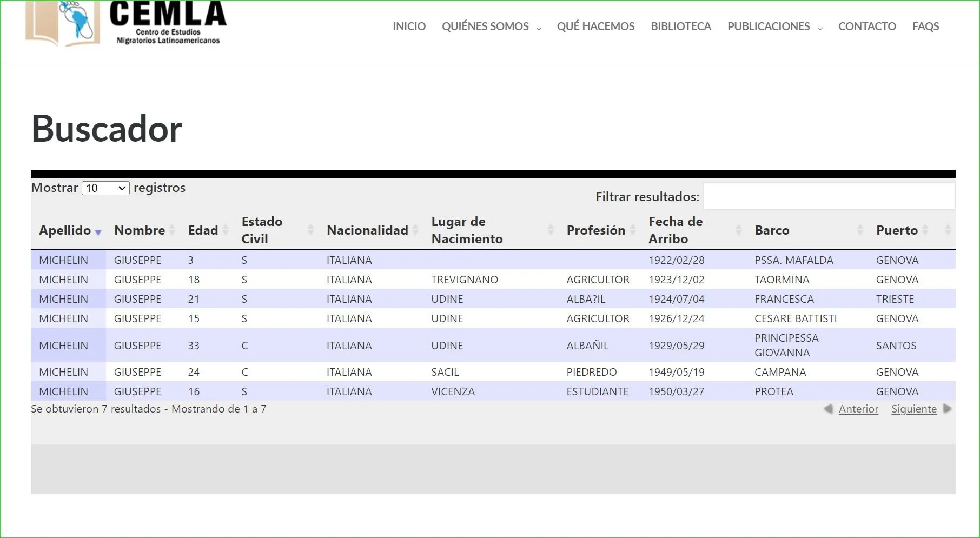Sort by the Puerto column header
Screen dimensions: 980x538
897,230
